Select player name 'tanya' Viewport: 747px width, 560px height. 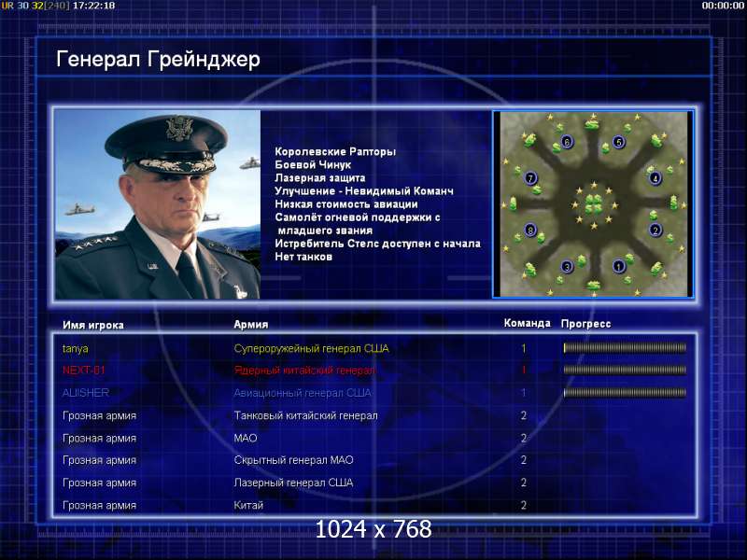76,349
